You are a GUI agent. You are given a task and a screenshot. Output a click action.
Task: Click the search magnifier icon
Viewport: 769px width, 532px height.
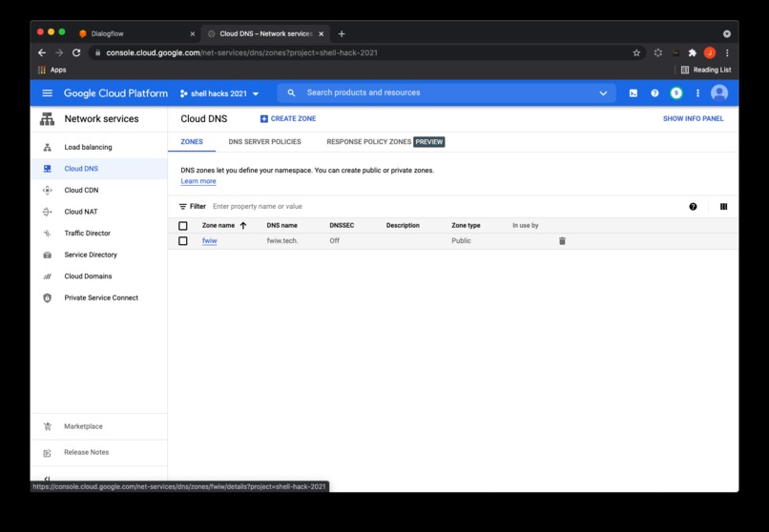click(x=291, y=92)
